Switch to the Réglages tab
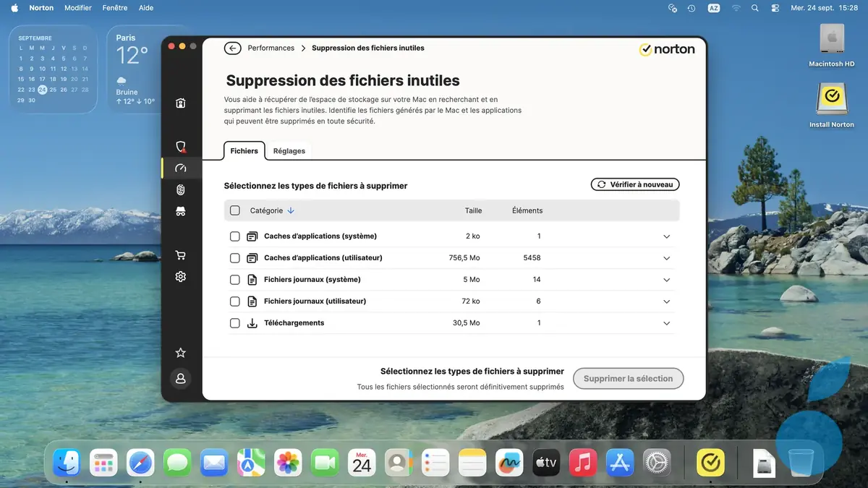 tap(289, 151)
